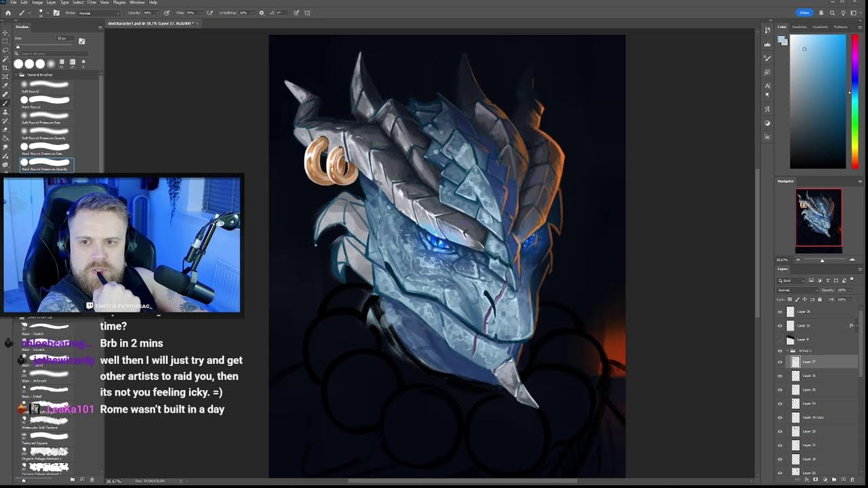Open the Character panel icon
868x488 pixels.
[x=768, y=85]
